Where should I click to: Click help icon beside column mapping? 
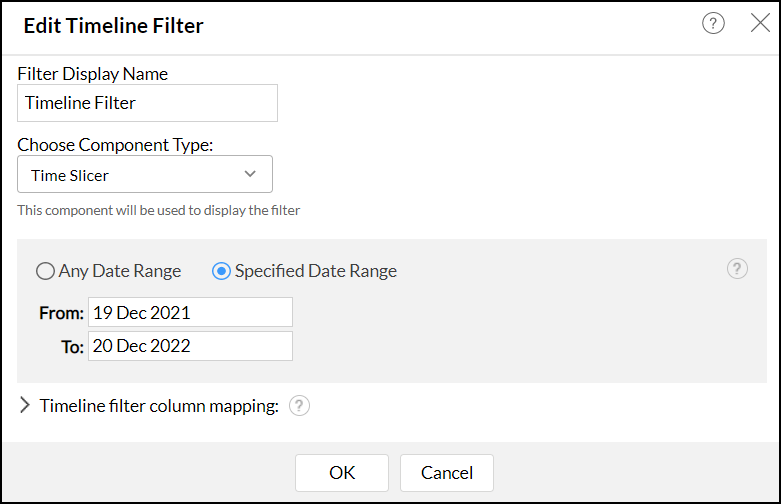point(299,406)
